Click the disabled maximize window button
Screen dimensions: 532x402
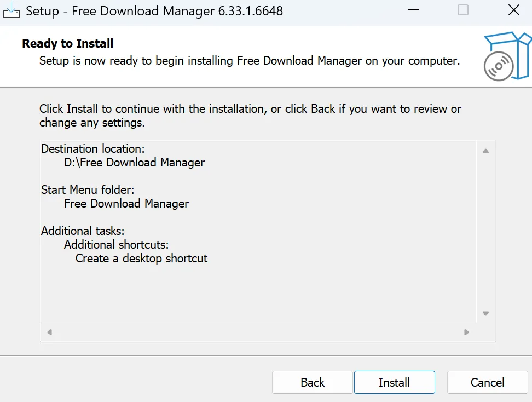[x=463, y=10]
